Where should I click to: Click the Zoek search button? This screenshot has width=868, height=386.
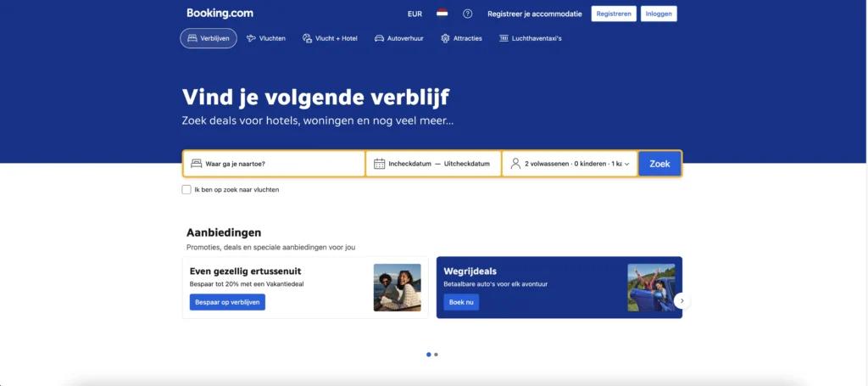coord(659,164)
